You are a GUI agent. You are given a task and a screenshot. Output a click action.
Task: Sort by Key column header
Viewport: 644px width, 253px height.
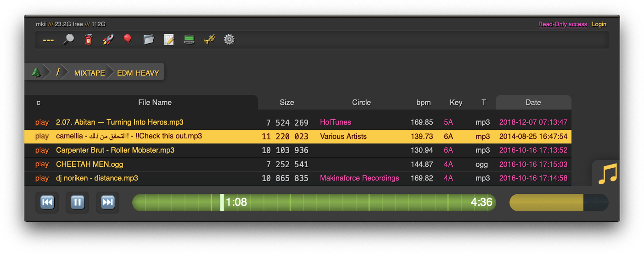tap(456, 103)
